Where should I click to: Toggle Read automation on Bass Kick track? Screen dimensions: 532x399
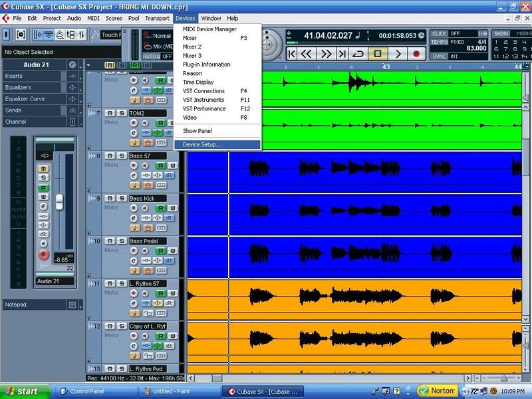(x=160, y=208)
